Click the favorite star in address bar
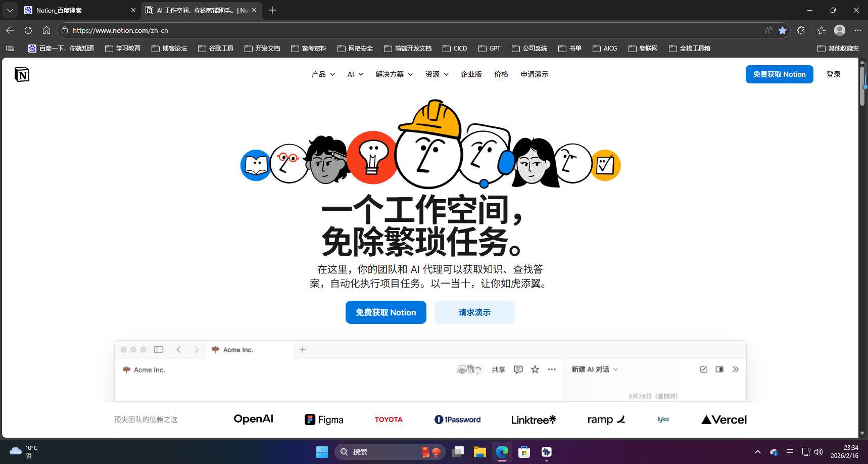Viewport: 868px width, 464px height. tap(783, 30)
